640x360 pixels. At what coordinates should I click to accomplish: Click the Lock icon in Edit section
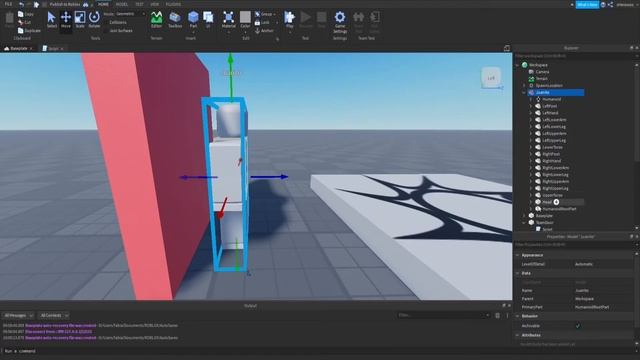(258, 22)
